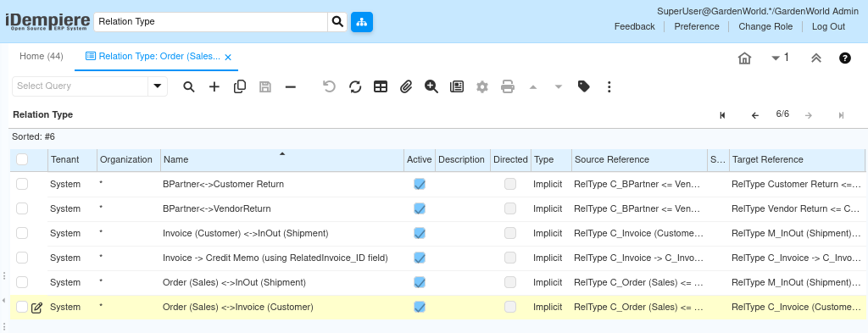
Task: Tick the row checkbox for BPartner<->VendorReturn
Action: click(x=22, y=208)
